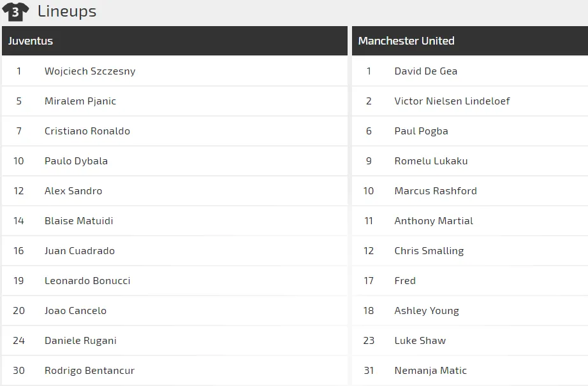Viewport: 588px width, 386px height.
Task: Open Anthony Martial's player row
Action: (x=434, y=221)
